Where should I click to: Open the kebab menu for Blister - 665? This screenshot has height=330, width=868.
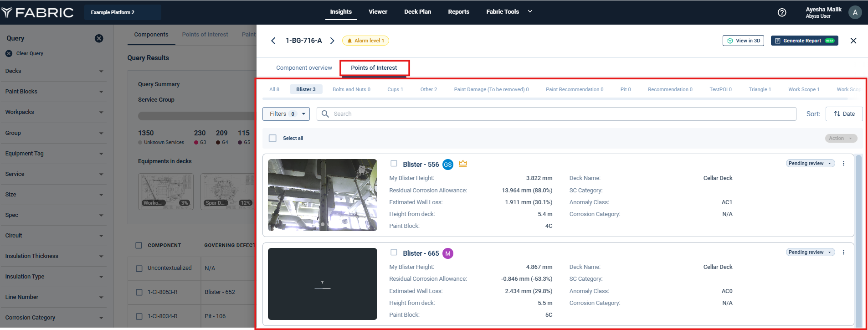[x=843, y=253]
